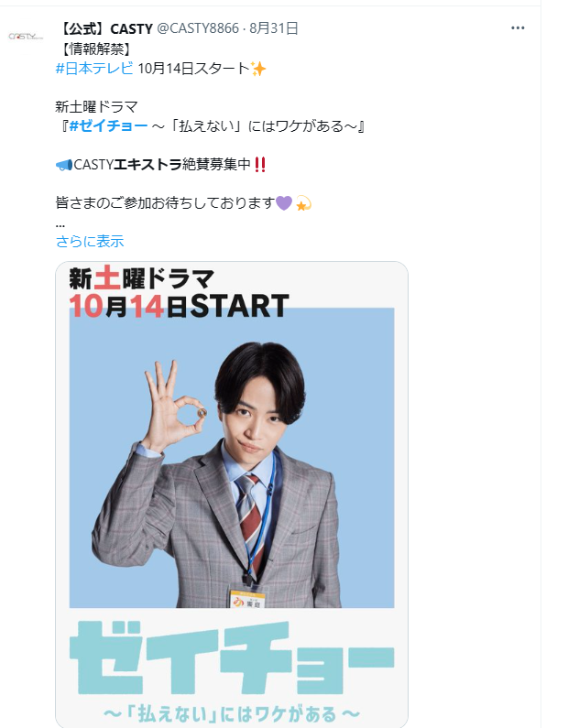Click the 10月14日START text on poster
The image size is (579, 728).
coord(180,306)
